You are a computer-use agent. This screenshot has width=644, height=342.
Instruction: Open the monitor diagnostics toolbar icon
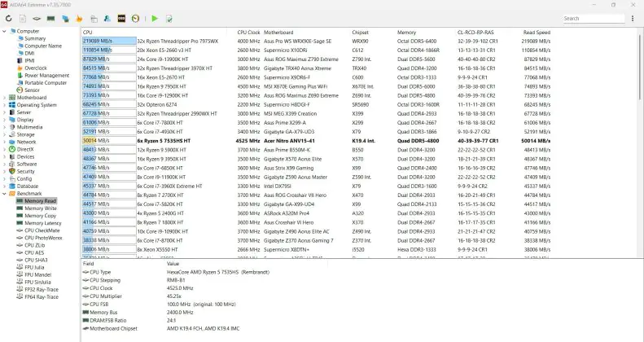pos(65,19)
